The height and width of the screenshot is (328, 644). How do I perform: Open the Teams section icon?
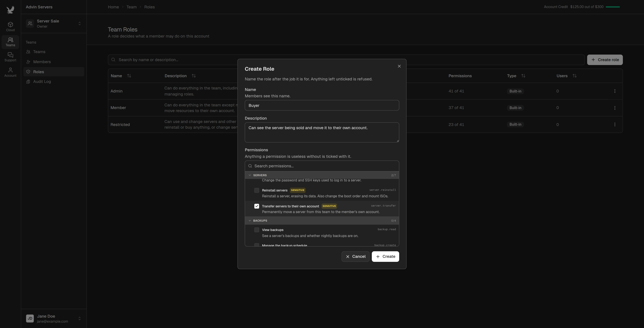point(10,42)
